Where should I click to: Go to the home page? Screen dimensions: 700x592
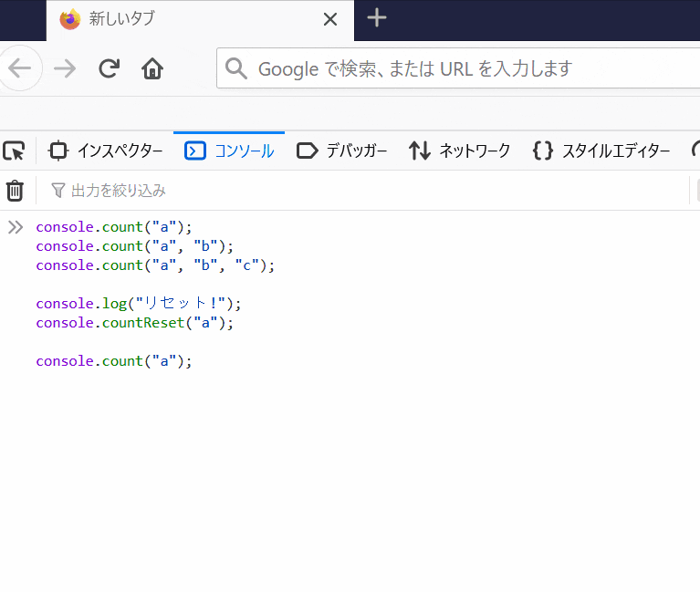152,68
